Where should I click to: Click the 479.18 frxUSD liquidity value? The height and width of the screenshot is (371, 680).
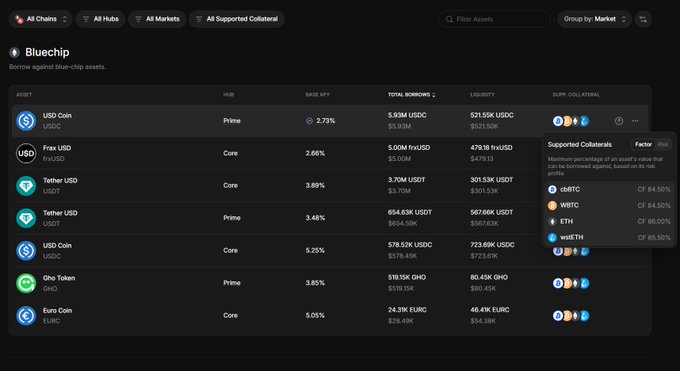coord(491,148)
